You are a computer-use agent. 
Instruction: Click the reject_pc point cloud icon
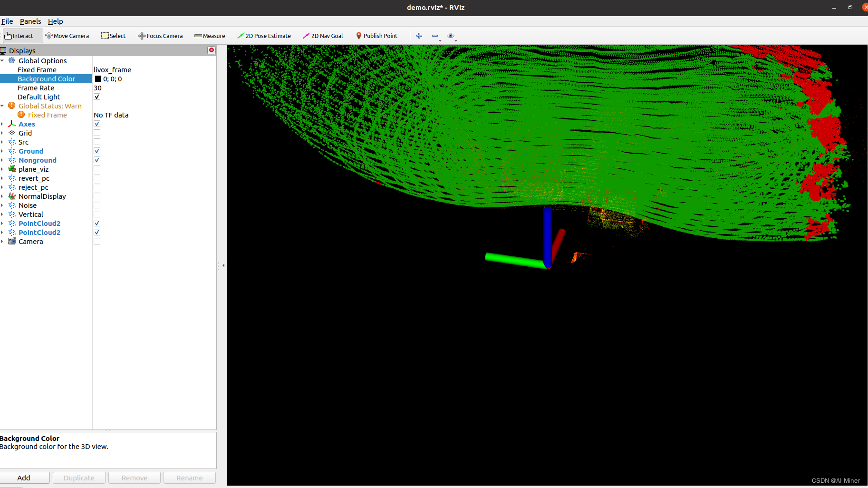point(12,187)
